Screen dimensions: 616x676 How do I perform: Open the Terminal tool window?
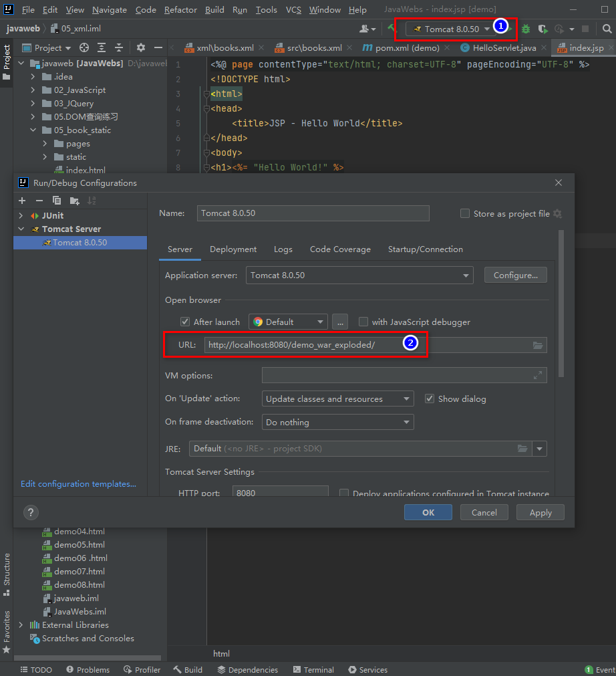pyautogui.click(x=313, y=669)
